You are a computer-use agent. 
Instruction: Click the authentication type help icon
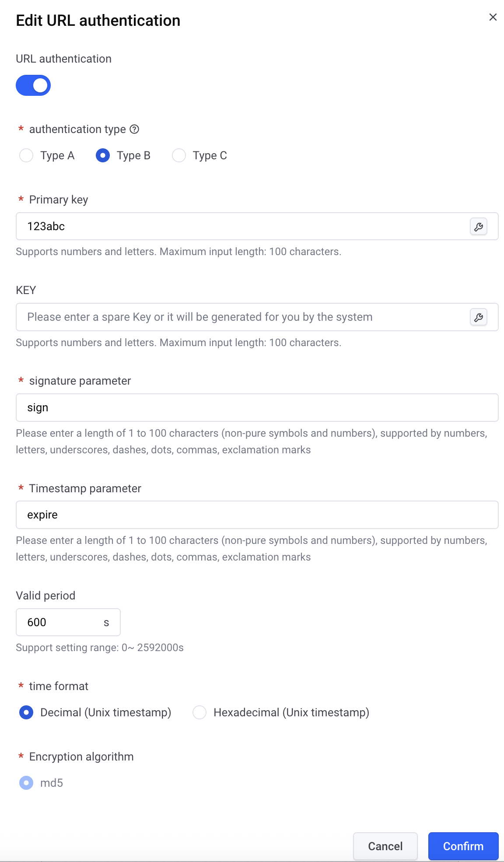tap(135, 129)
